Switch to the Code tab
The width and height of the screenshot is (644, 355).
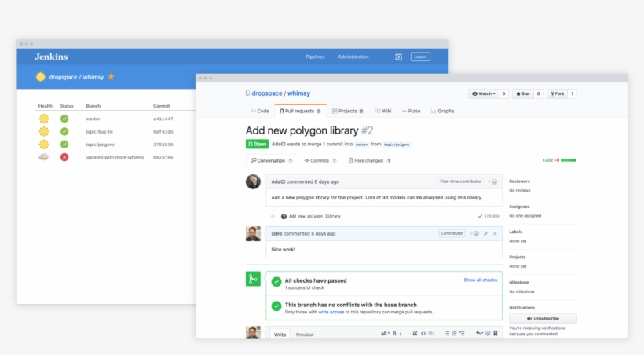pyautogui.click(x=260, y=111)
